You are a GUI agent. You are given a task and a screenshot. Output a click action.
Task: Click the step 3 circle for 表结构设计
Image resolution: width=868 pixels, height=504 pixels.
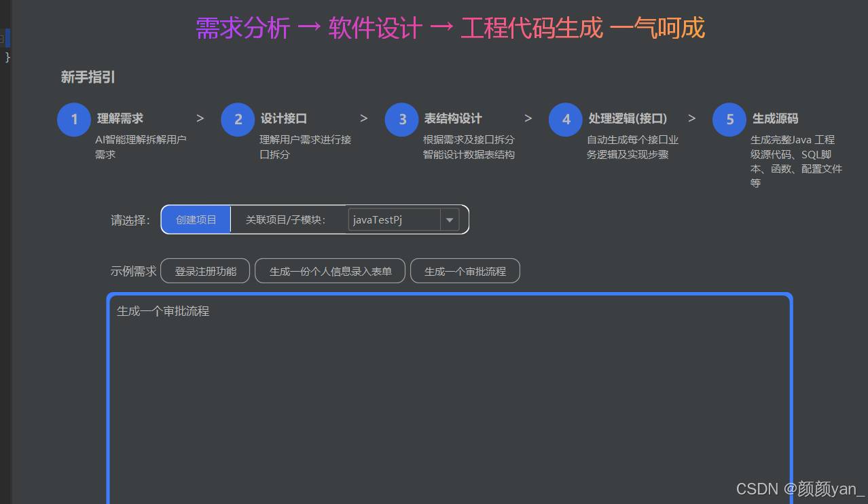(401, 120)
